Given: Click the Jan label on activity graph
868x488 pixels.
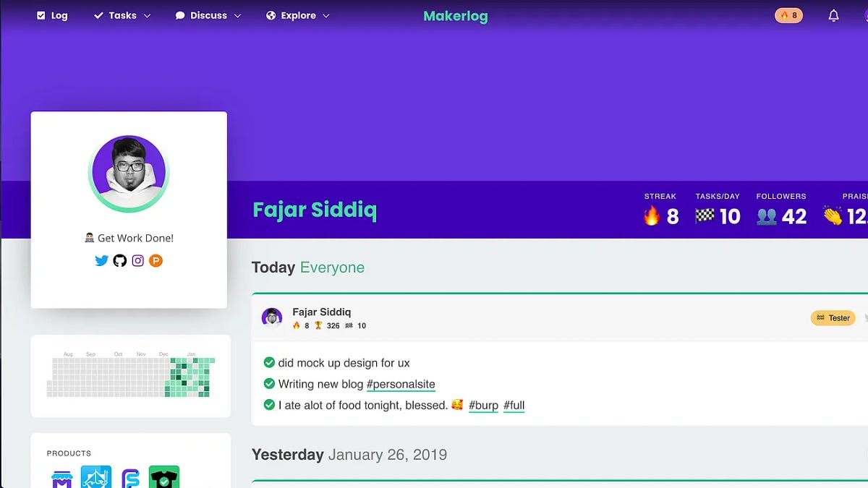Looking at the screenshot, I should 191,354.
